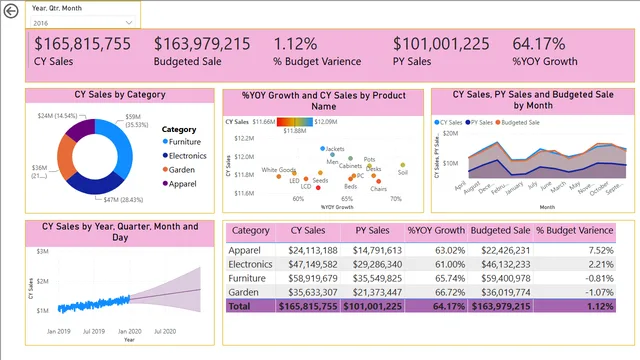Click the PY Sales legend item in month chart
The image size is (640, 360).
click(x=479, y=122)
